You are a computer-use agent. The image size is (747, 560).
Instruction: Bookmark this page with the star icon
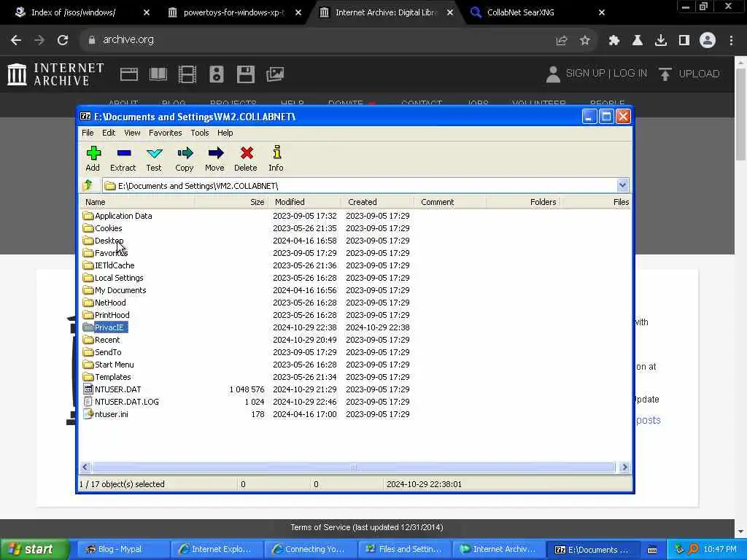[x=585, y=41]
